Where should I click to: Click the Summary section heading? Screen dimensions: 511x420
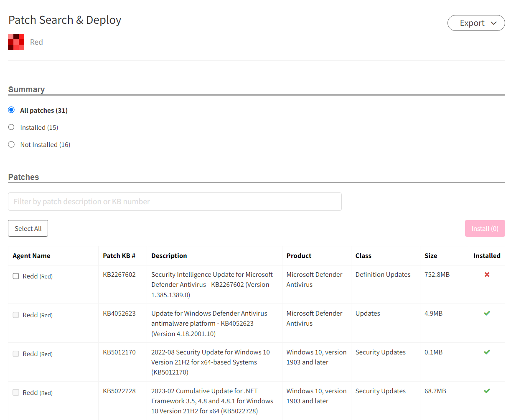[x=26, y=89]
